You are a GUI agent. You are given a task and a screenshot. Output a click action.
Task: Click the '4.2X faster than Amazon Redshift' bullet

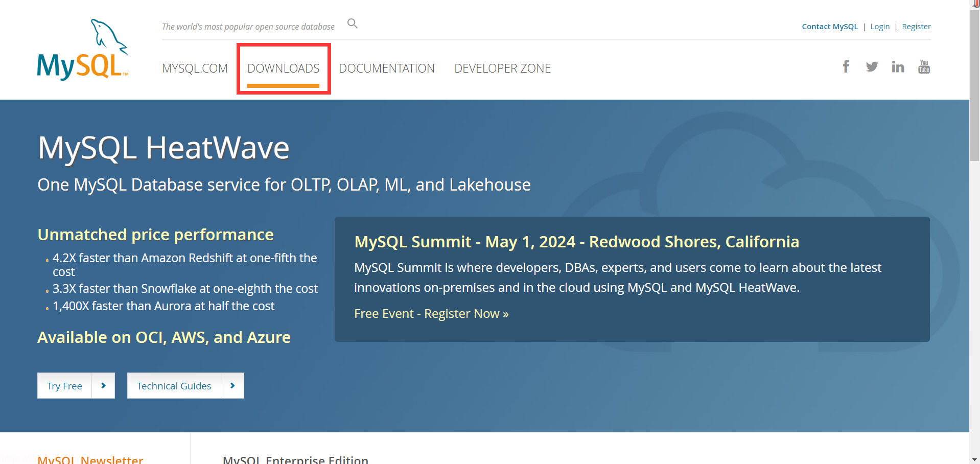185,265
